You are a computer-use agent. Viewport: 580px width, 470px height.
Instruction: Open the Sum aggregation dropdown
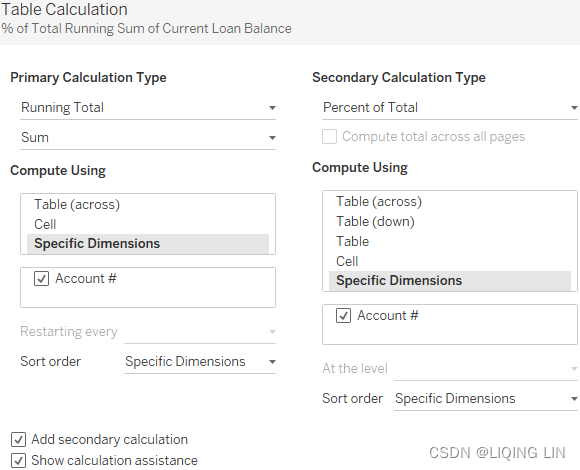click(x=148, y=138)
